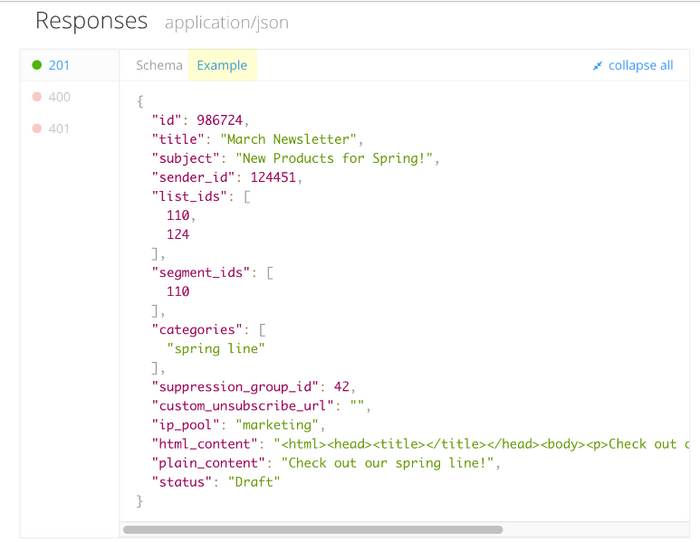The height and width of the screenshot is (542, 700).
Task: Click the red dot beside 401
Action: (37, 129)
